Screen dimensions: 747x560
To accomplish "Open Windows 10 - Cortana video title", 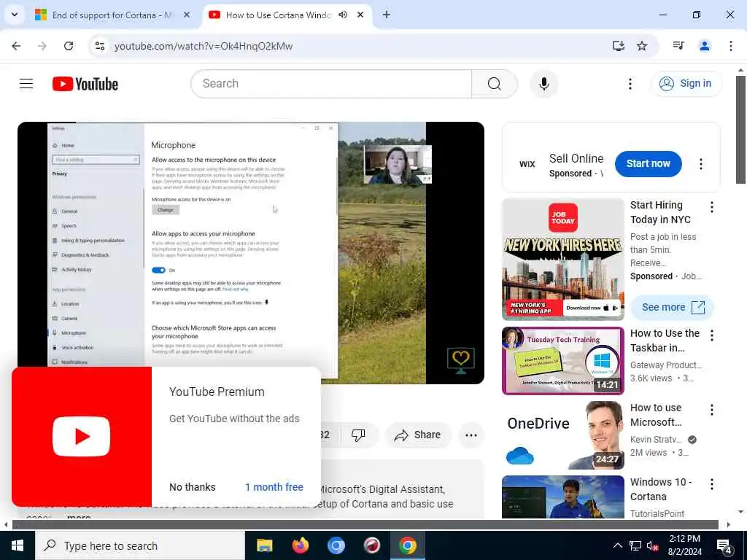I will [x=661, y=489].
